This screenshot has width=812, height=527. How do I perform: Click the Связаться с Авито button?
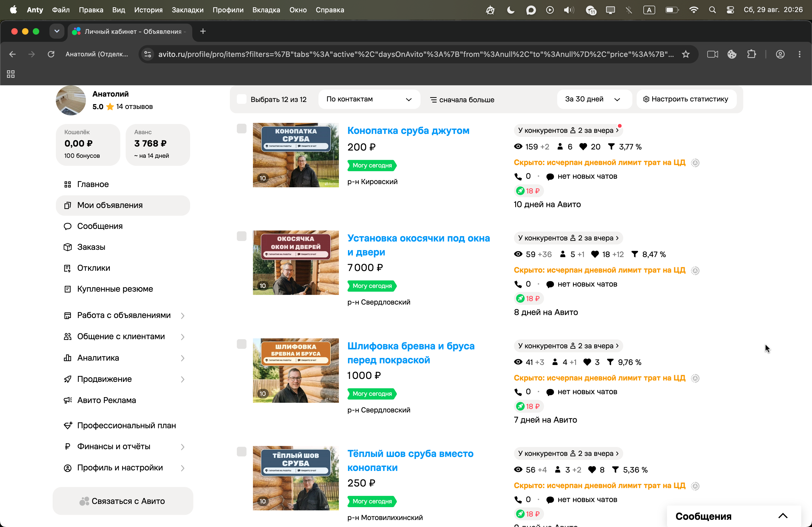coord(123,501)
